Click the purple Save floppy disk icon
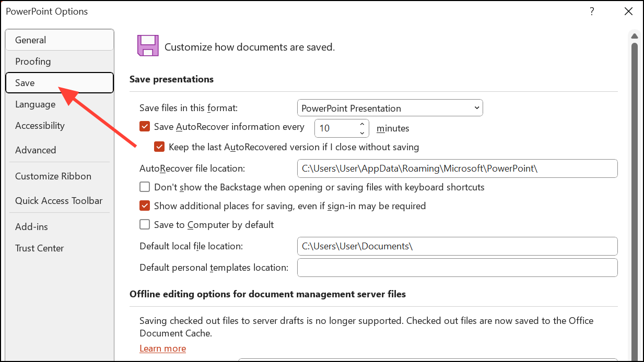Image resolution: width=644 pixels, height=362 pixels. pyautogui.click(x=148, y=45)
